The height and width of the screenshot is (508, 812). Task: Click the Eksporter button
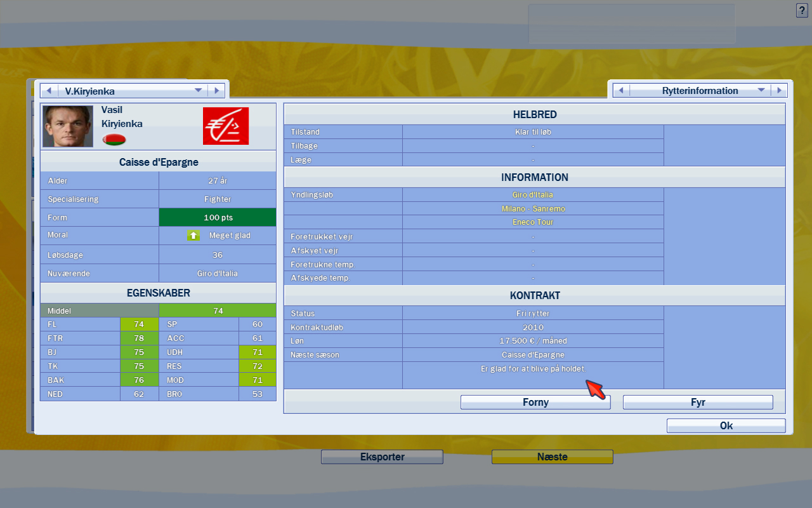coord(382,457)
